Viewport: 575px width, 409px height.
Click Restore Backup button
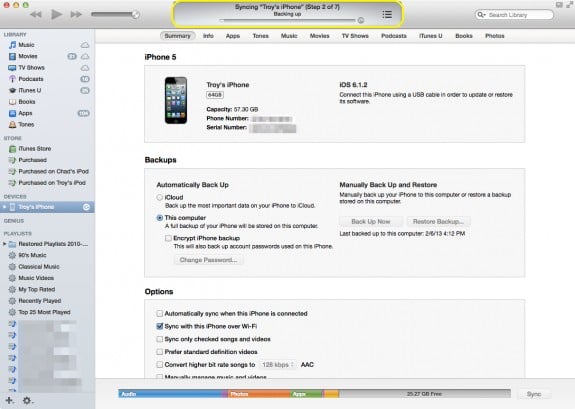[438, 222]
